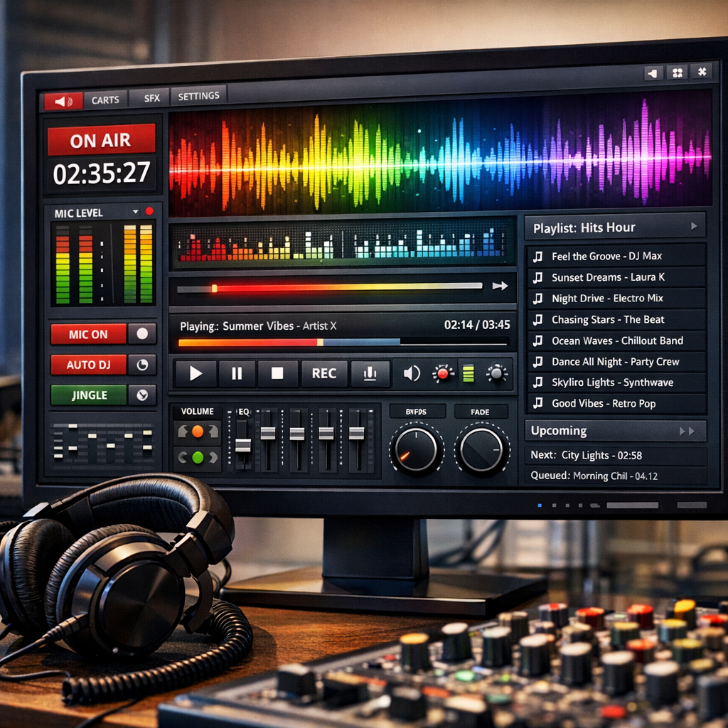
Task: Click the white circle toggle beside MIC ON
Action: [142, 333]
